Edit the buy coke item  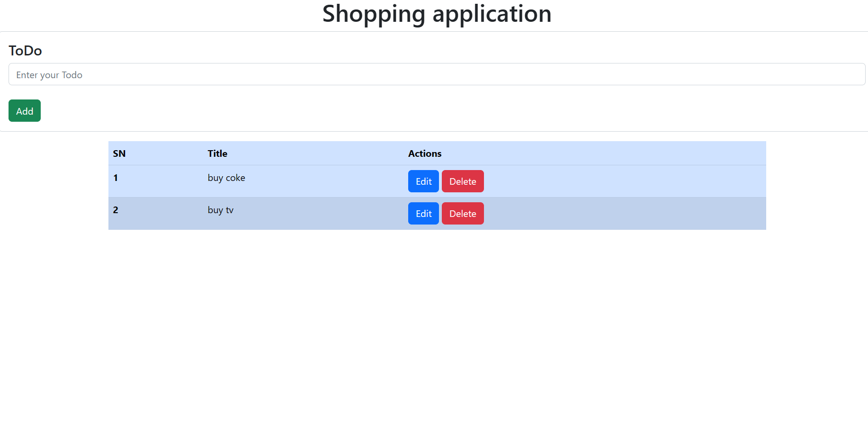coord(423,181)
